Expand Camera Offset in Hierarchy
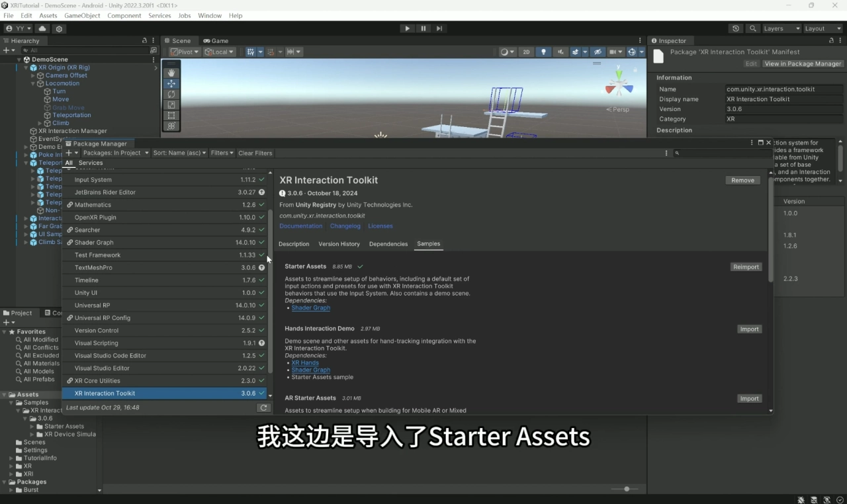The width and height of the screenshot is (847, 504). pyautogui.click(x=33, y=75)
